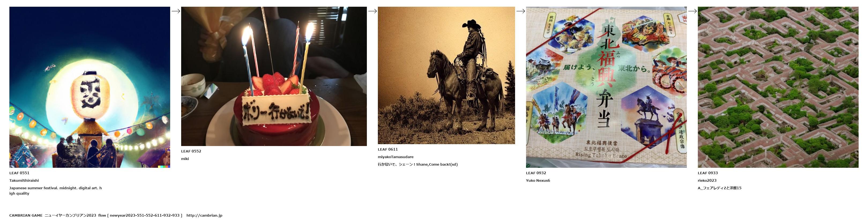
Task: Click the arrow before the maze image
Action: tap(692, 11)
